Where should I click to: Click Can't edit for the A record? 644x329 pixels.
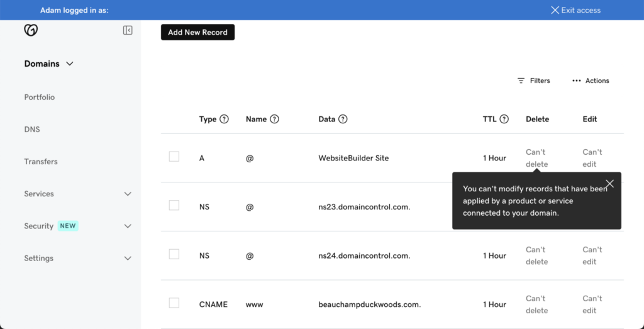tap(592, 158)
